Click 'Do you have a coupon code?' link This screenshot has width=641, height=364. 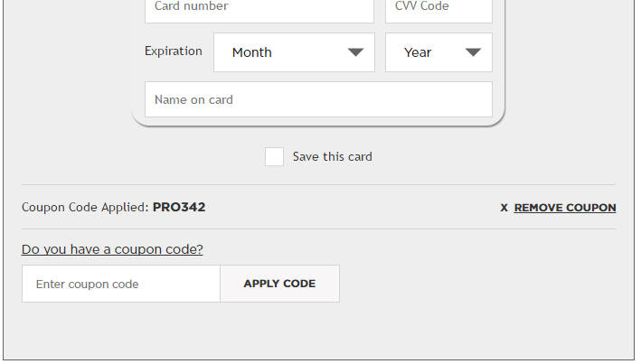112,249
